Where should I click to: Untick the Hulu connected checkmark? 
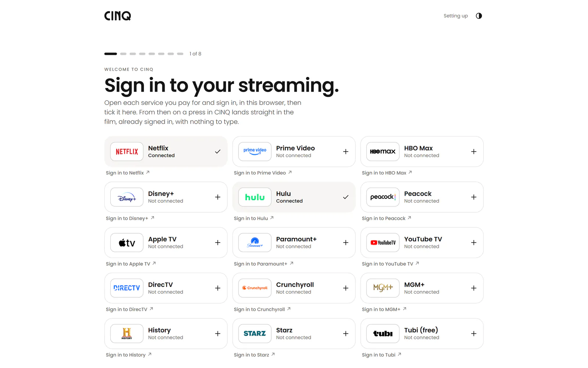[346, 197]
